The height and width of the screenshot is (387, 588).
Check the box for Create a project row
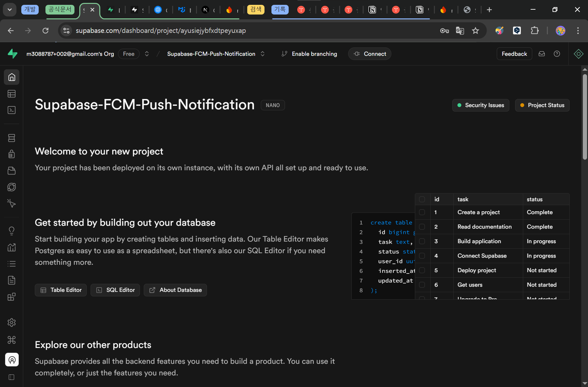click(422, 212)
